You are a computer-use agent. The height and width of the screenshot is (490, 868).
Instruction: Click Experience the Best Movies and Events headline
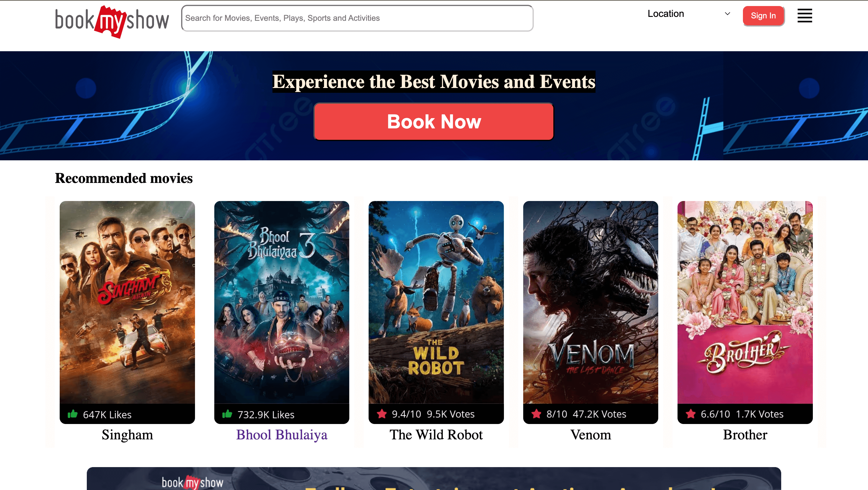(x=434, y=82)
